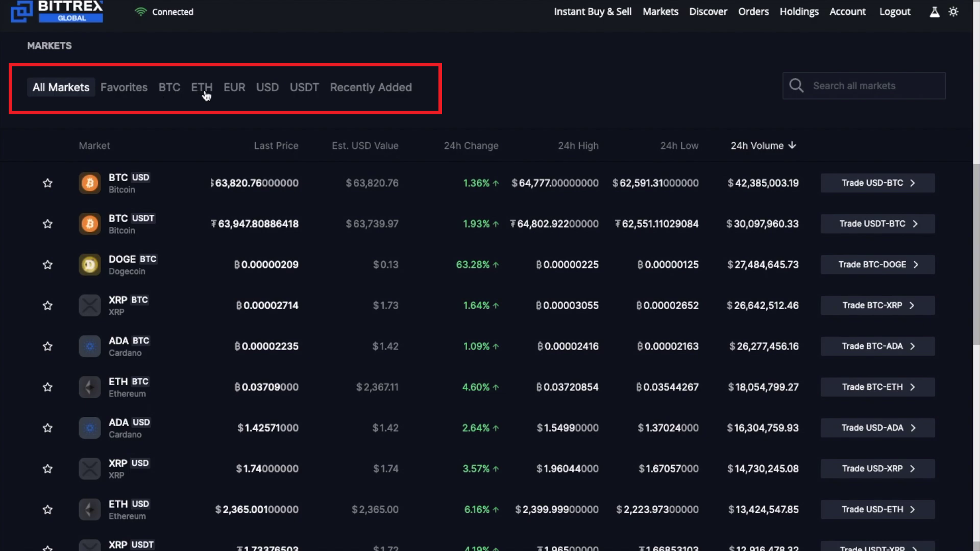Open the Markets nav link
Screen dimensions: 980x551
click(660, 12)
